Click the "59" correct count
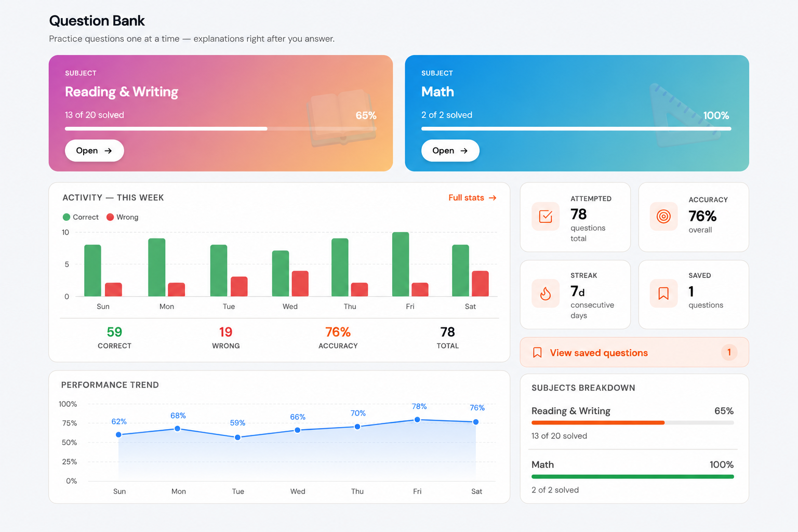Viewport: 798px width, 532px height. [x=114, y=332]
